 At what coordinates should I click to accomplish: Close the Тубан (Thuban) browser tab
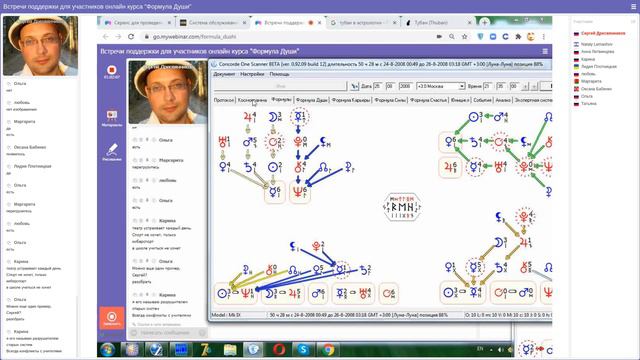[470, 23]
